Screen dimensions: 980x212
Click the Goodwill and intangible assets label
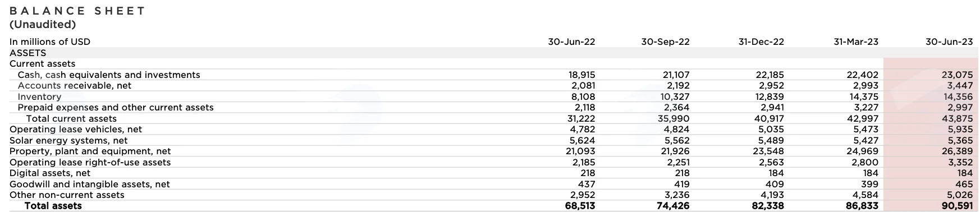click(x=89, y=184)
